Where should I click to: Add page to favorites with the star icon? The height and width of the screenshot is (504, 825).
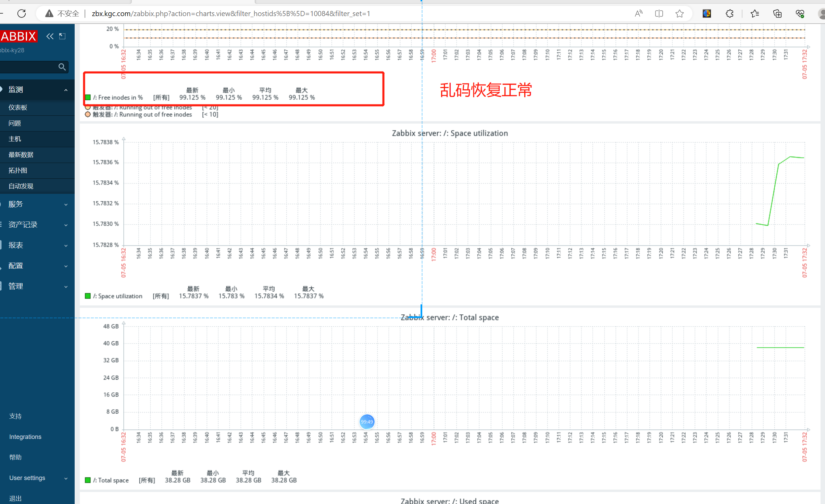[679, 14]
